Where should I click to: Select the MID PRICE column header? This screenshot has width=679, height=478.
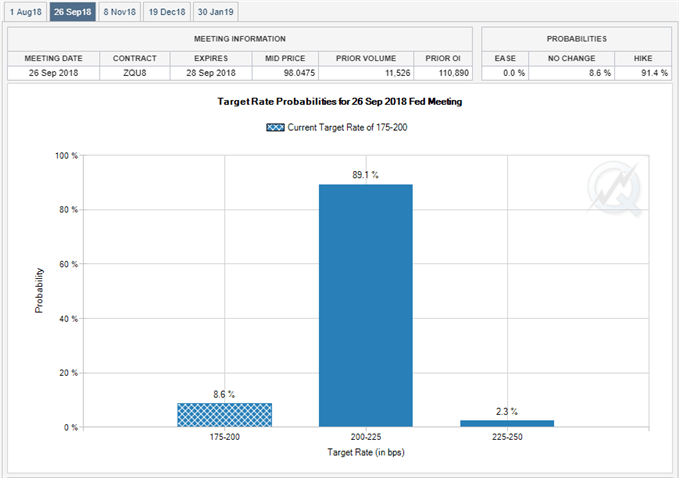285,58
